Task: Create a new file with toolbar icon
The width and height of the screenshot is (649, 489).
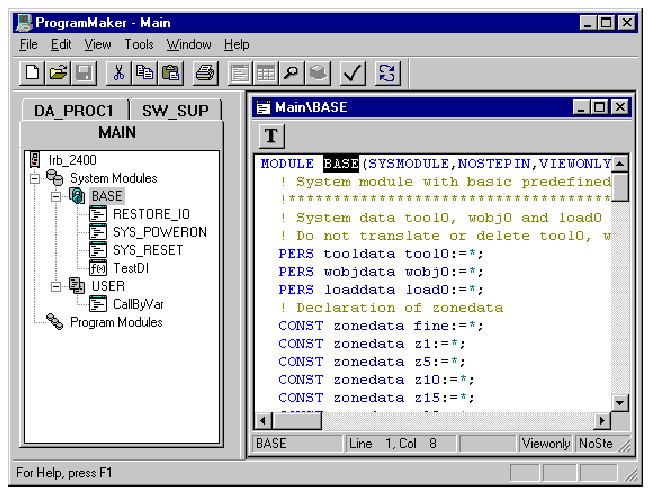Action: click(32, 73)
